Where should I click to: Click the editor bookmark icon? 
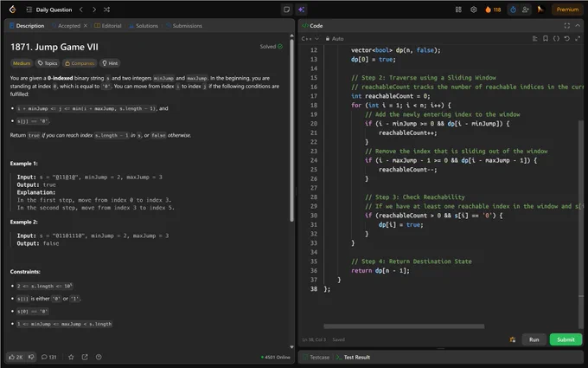tap(546, 38)
